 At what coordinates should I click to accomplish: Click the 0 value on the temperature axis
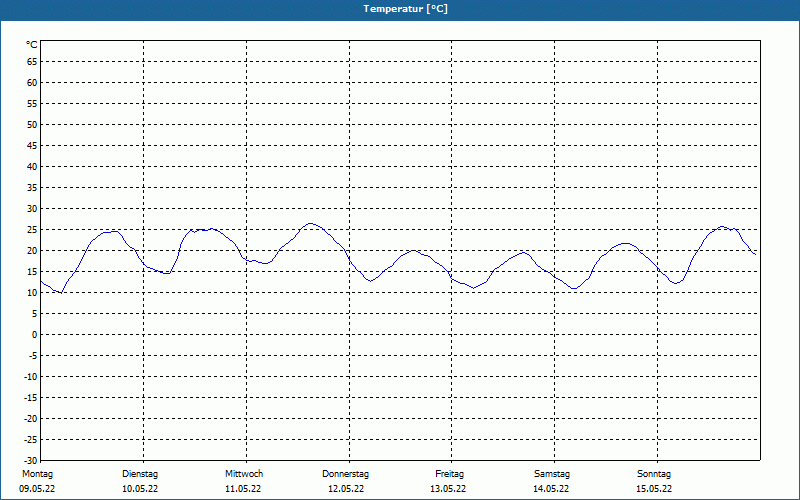[35, 335]
